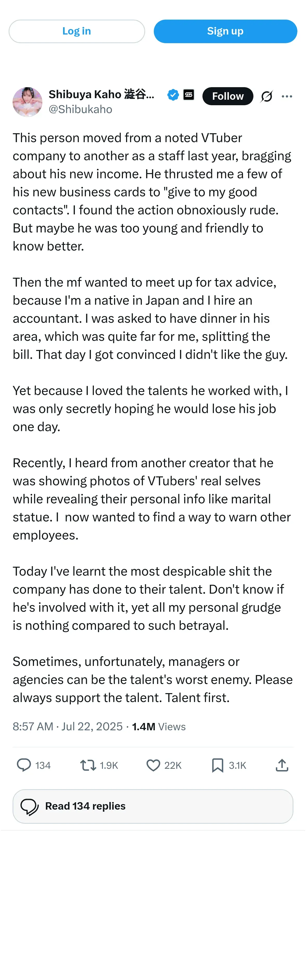Image resolution: width=306 pixels, height=980 pixels.
Task: Follow Shibuya Kaho
Action: click(228, 96)
